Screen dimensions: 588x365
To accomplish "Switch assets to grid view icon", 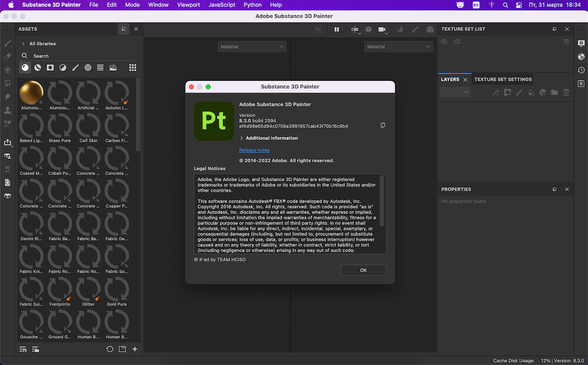I will [x=132, y=68].
